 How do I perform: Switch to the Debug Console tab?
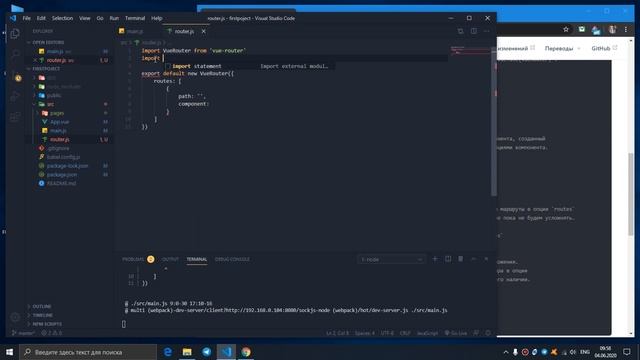coord(232,259)
